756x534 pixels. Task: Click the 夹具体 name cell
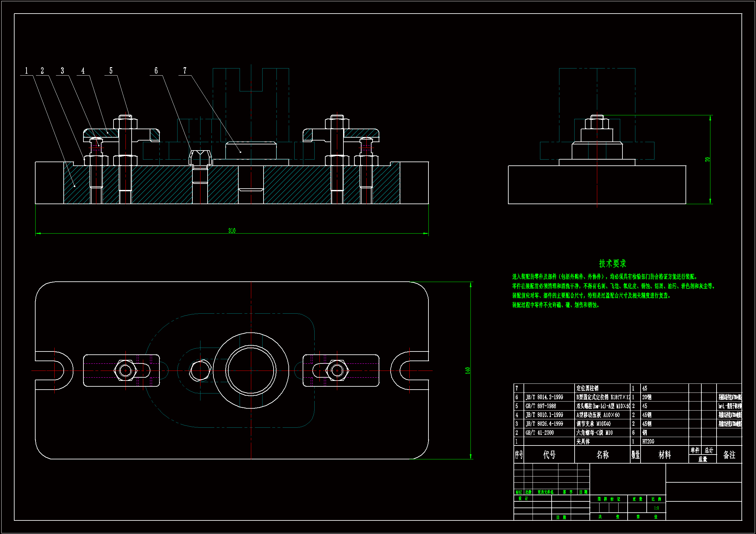(x=583, y=442)
